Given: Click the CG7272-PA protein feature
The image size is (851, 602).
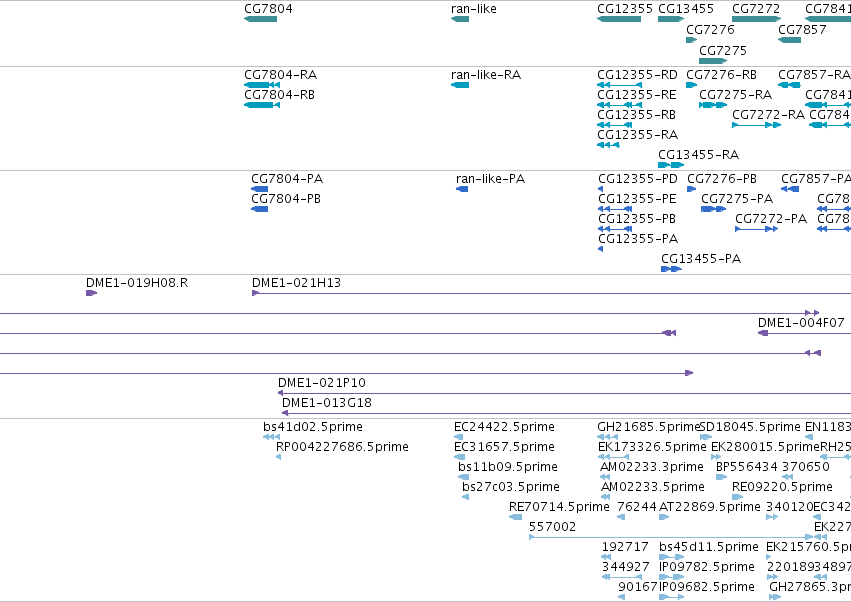Looking at the screenshot, I should tap(757, 229).
